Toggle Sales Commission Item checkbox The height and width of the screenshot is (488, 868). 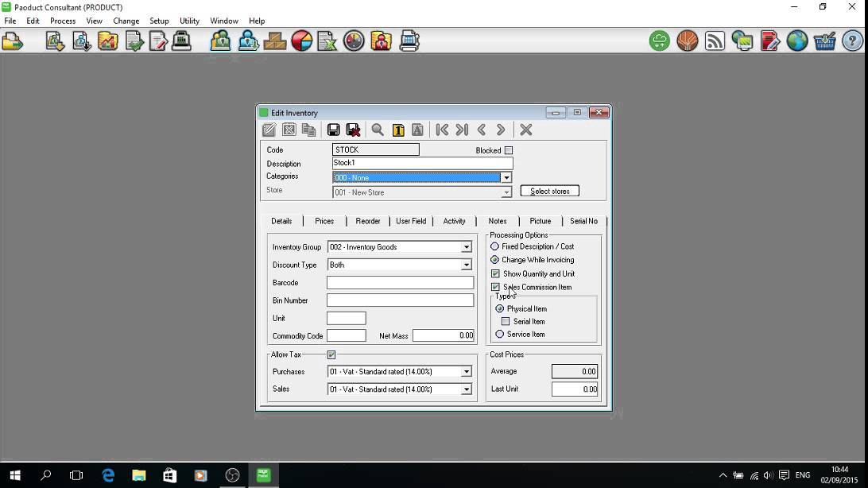tap(495, 287)
